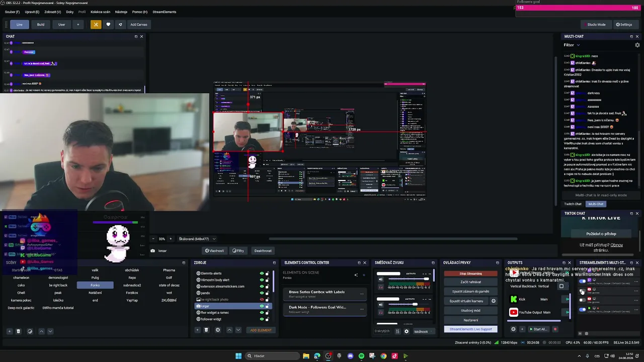
Task: Click the plus tab button after User
Action: click(x=78, y=24)
